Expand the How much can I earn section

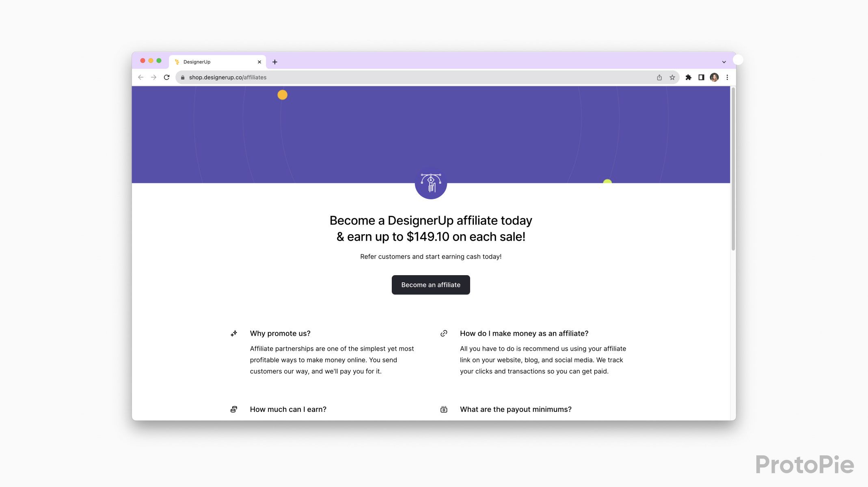[x=289, y=409]
